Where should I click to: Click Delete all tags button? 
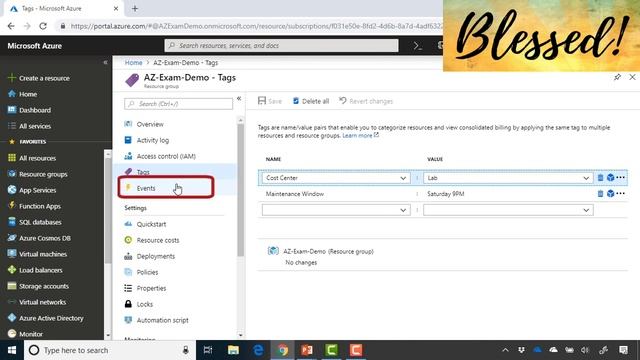point(311,101)
